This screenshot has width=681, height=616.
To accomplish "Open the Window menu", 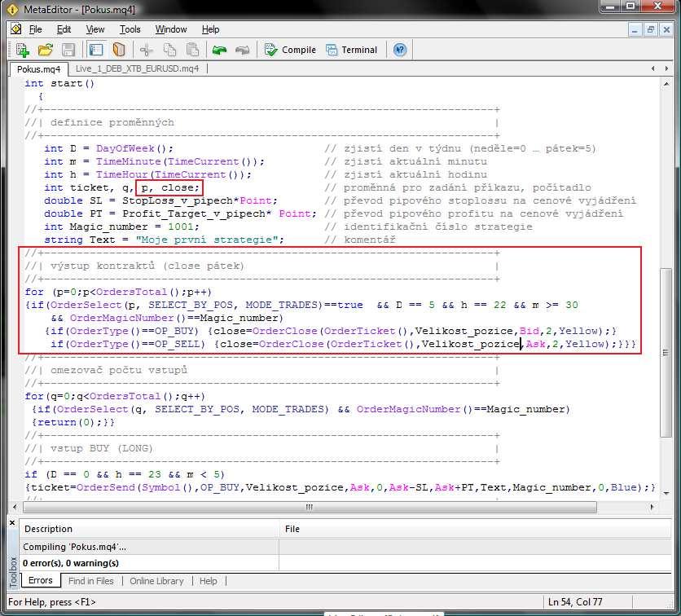I will click(171, 29).
